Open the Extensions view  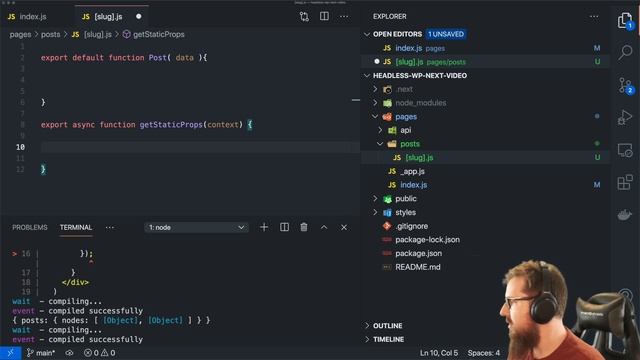pyautogui.click(x=625, y=182)
